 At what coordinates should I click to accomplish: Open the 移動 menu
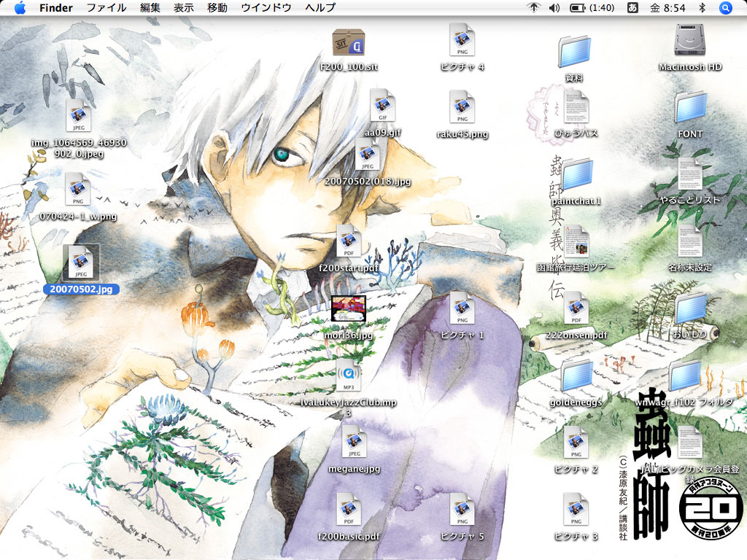click(x=217, y=7)
